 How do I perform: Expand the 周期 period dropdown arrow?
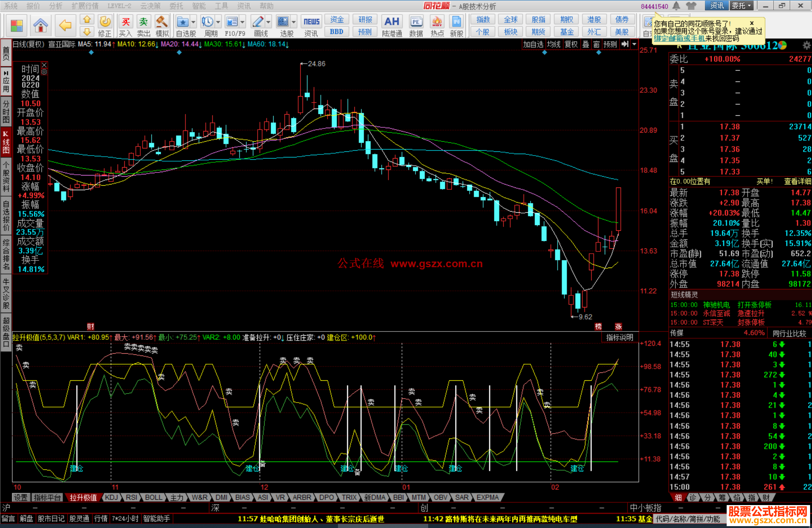218,22
